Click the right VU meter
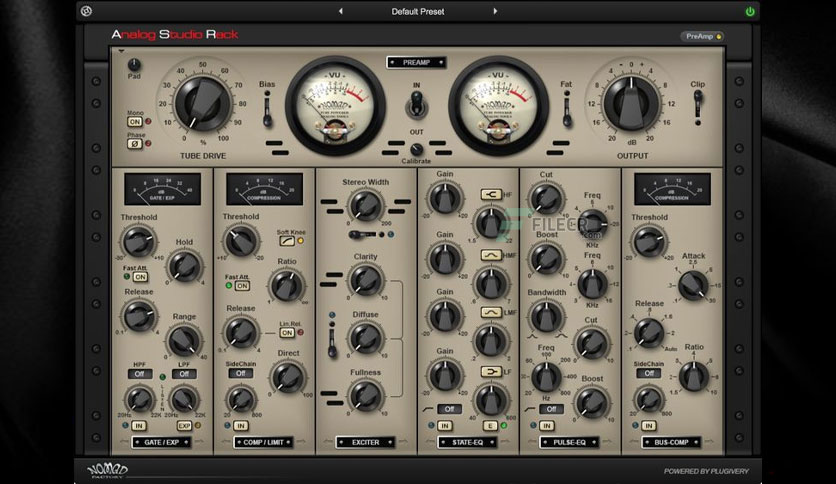 (x=498, y=106)
